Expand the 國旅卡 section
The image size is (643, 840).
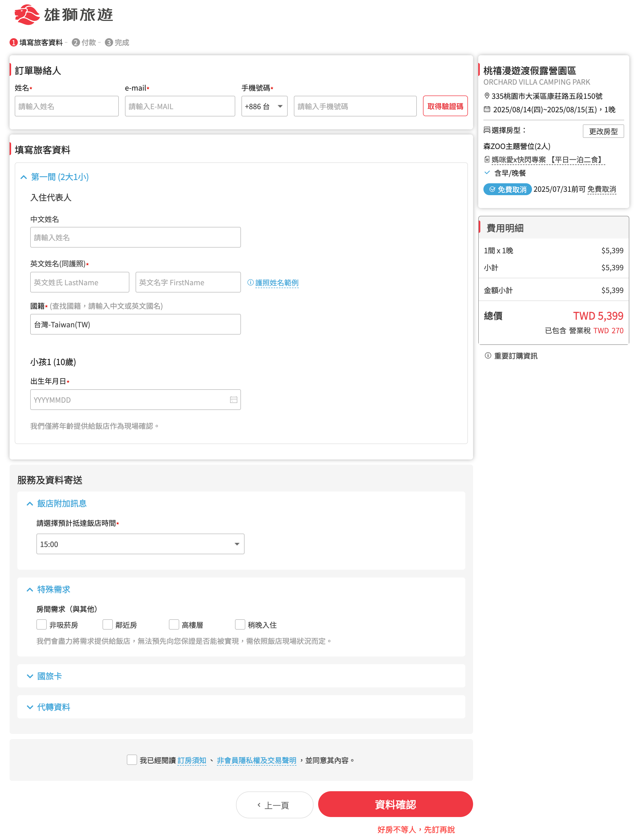pos(49,676)
